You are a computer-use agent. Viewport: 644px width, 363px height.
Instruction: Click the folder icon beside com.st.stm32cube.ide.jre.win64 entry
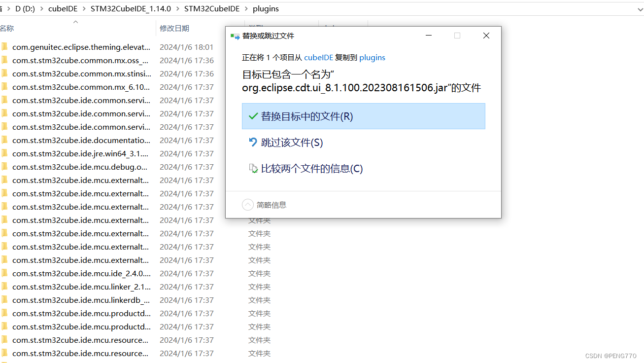[5, 153]
